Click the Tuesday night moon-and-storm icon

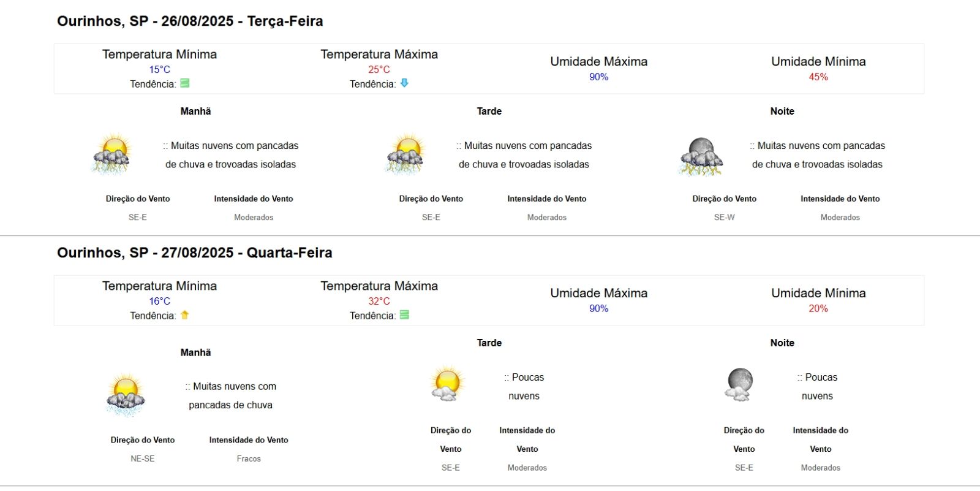(x=701, y=156)
